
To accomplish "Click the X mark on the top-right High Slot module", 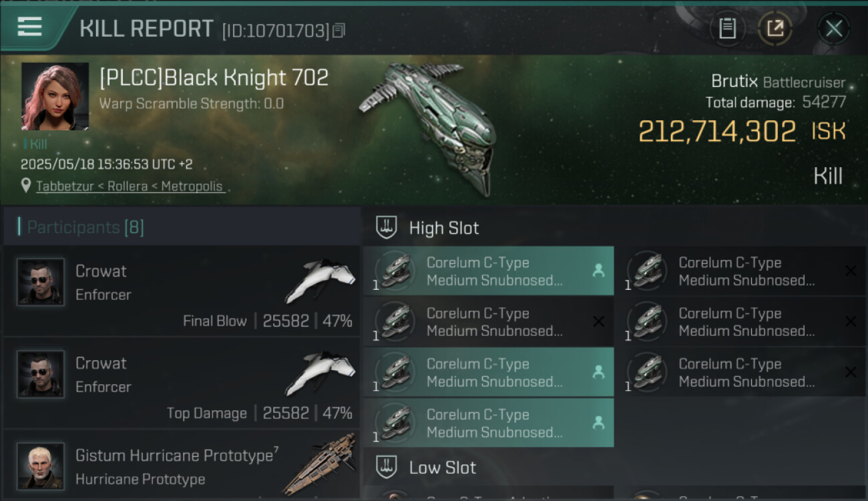I will (850, 271).
